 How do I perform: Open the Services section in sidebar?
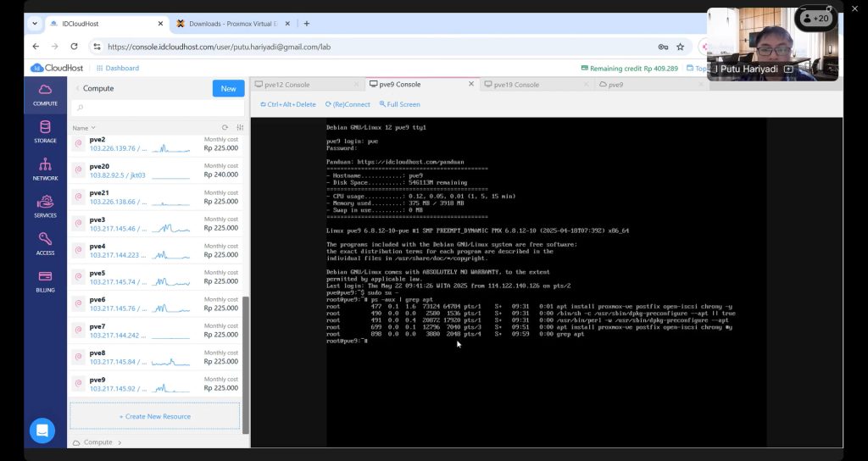(x=45, y=207)
